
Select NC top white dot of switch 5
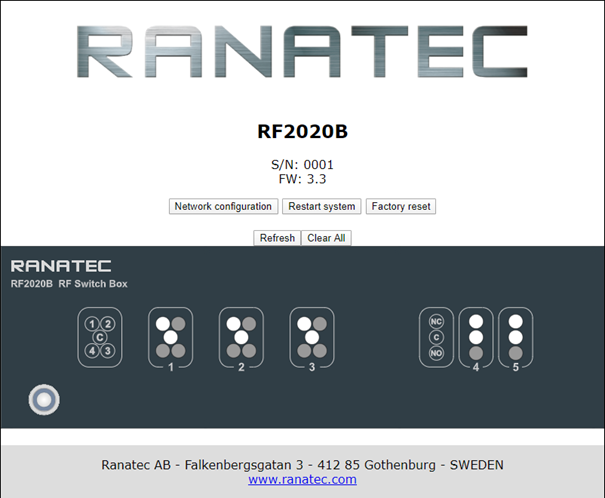click(x=515, y=321)
